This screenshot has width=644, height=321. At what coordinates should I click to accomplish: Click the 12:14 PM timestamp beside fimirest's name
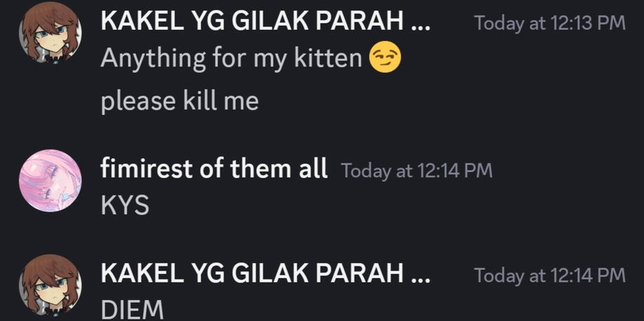417,170
